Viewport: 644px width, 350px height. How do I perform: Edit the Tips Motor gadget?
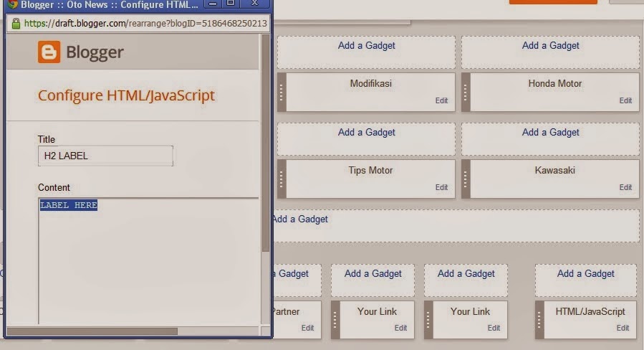pos(441,187)
